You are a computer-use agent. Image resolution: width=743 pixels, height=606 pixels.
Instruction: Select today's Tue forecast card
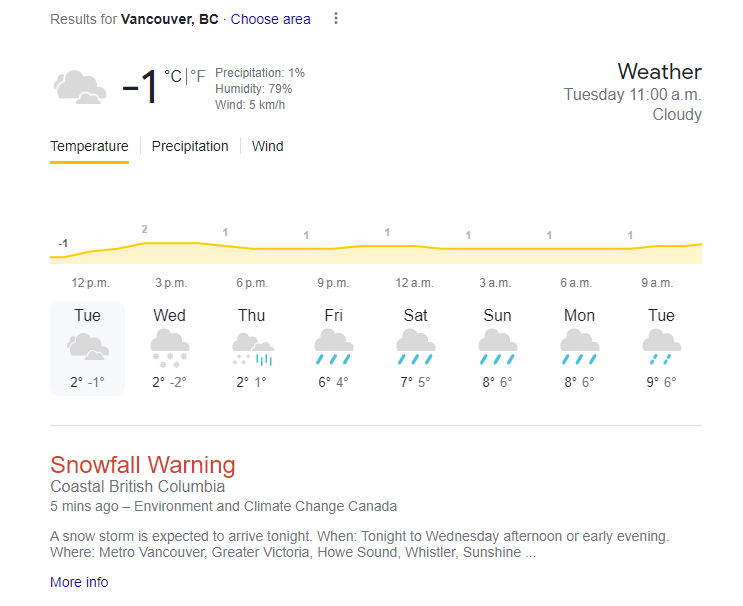pos(88,348)
